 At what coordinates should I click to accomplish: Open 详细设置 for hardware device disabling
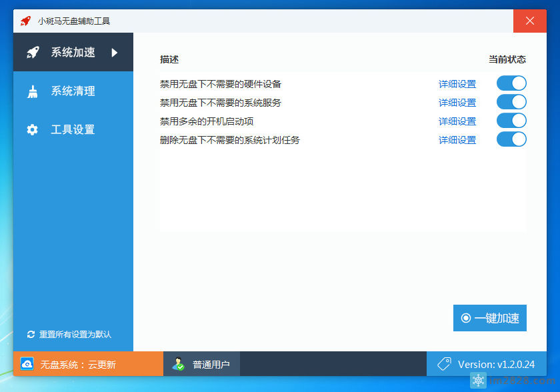pos(457,83)
